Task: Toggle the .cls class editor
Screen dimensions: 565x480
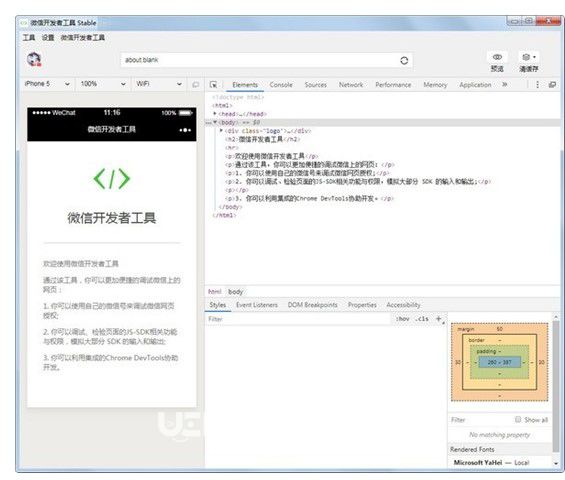Action: pos(422,319)
